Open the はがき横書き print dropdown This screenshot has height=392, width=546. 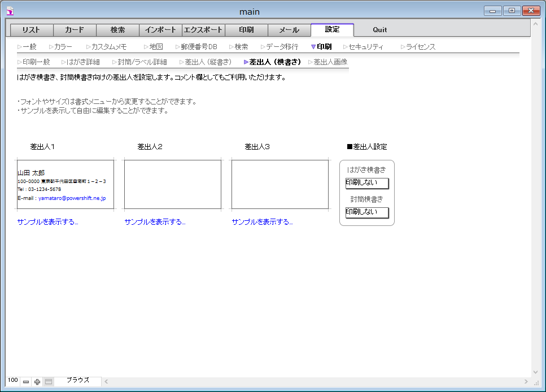click(x=367, y=183)
